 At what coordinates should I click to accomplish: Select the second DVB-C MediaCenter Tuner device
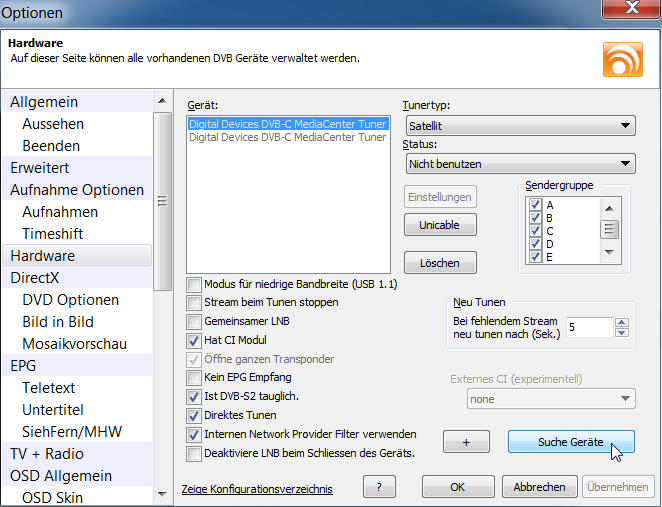[287, 138]
